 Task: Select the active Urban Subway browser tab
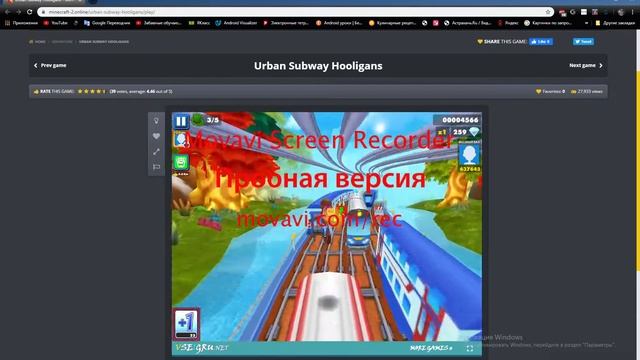pos(45,2)
